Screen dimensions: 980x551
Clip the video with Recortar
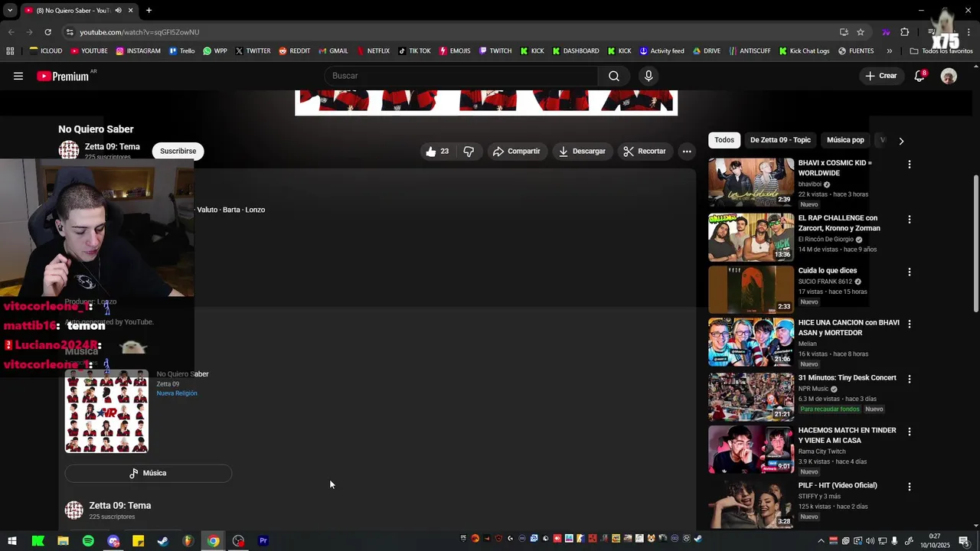coord(645,152)
